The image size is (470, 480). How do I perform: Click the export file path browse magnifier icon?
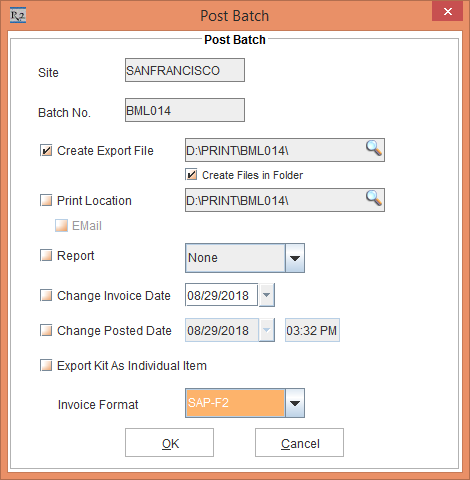[x=373, y=148]
